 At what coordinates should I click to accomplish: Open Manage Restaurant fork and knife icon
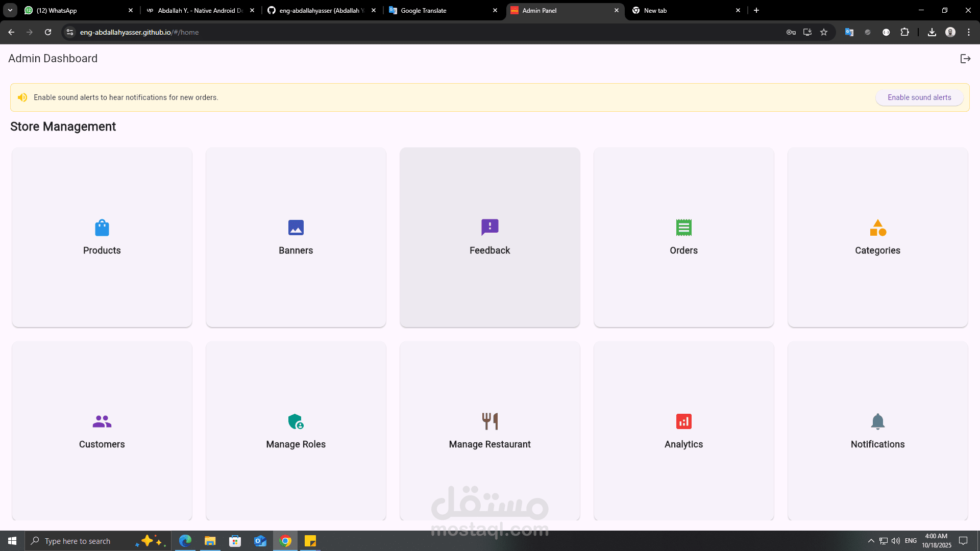click(490, 421)
